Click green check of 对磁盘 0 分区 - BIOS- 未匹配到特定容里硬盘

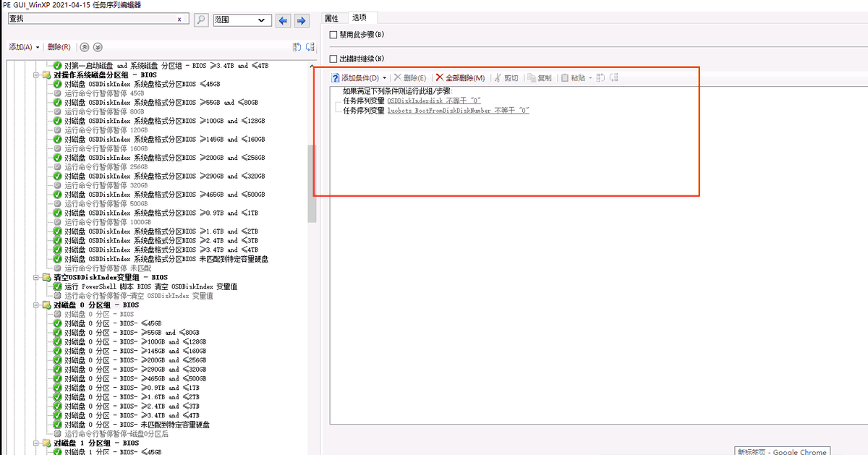[58, 425]
